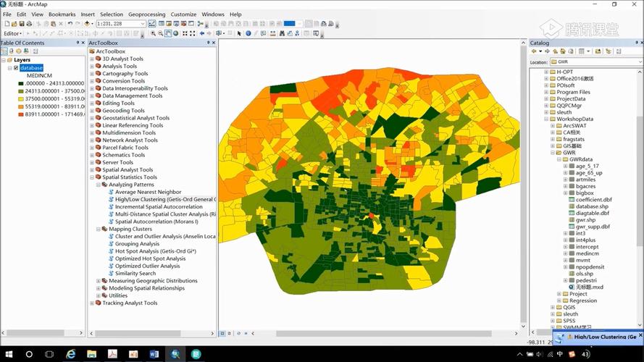Click ArcToolbox panel horizontal scrollbar
Image resolution: width=644 pixels, height=362 pixels.
138,333
